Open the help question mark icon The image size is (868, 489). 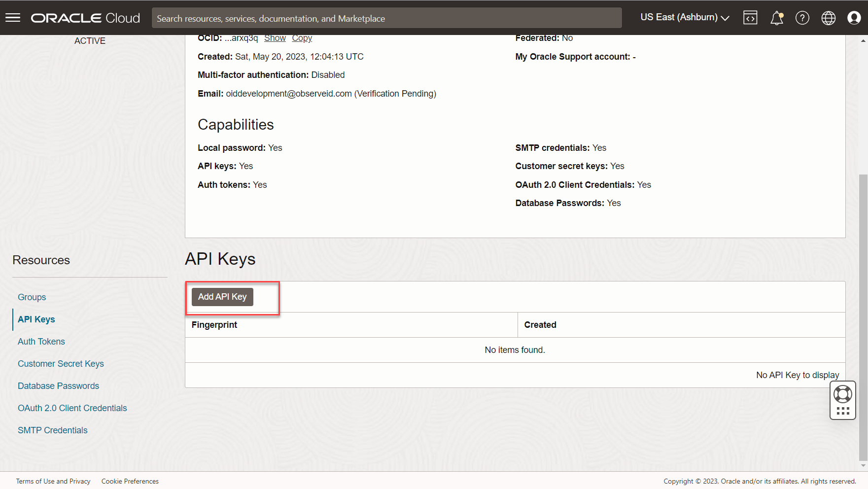pyautogui.click(x=802, y=18)
